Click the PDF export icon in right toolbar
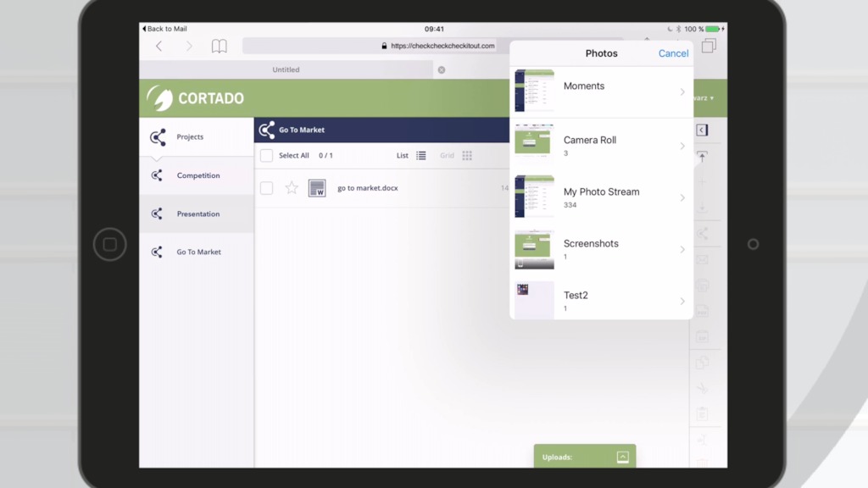868x488 pixels. (702, 311)
